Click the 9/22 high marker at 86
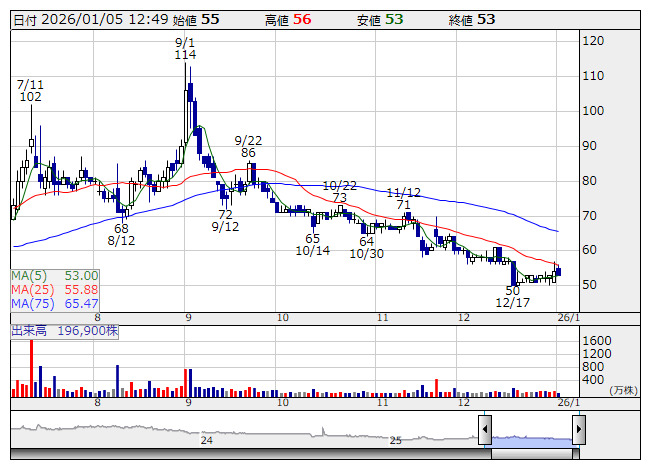Image resolution: width=653 pixels, height=470 pixels. (x=249, y=147)
